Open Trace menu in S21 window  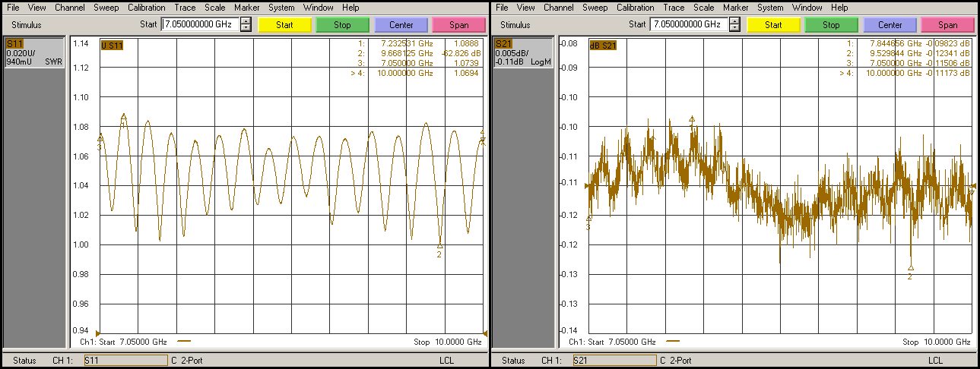[x=674, y=8]
